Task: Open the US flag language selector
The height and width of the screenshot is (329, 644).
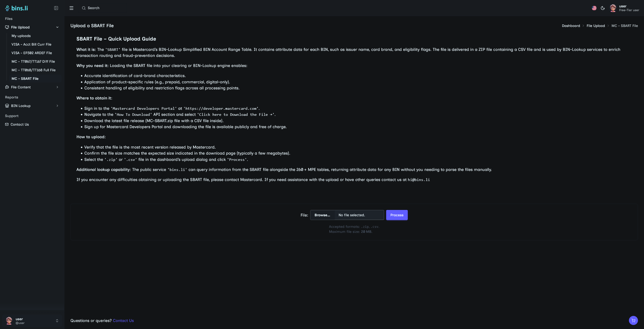Action: tap(594, 8)
